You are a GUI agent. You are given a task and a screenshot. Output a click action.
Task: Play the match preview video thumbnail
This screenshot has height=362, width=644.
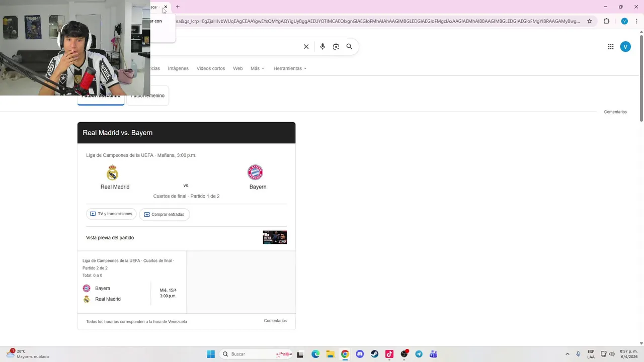pyautogui.click(x=275, y=237)
